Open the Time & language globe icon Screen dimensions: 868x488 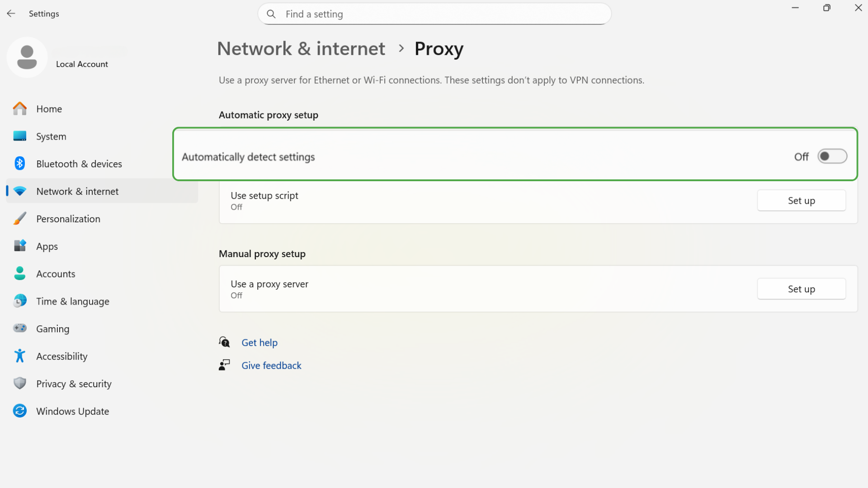pyautogui.click(x=20, y=301)
